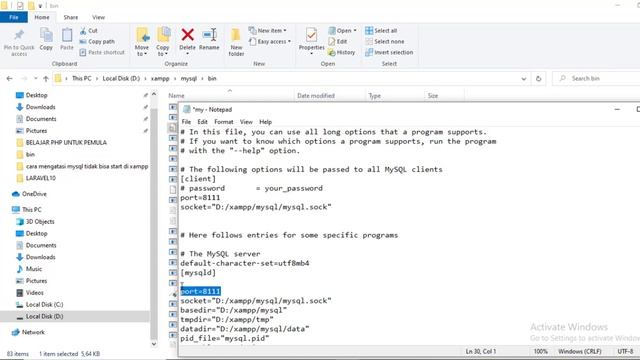
Task: Sort by the Type column header
Action: pos(375,96)
